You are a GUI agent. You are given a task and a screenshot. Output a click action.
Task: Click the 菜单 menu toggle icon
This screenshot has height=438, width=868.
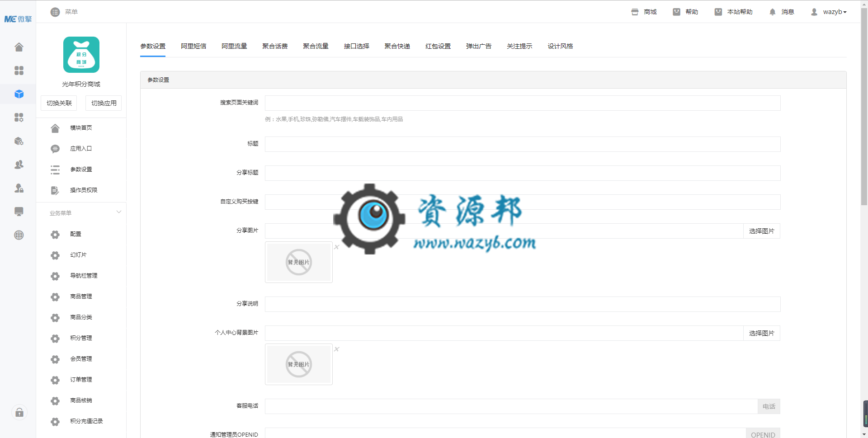(55, 12)
